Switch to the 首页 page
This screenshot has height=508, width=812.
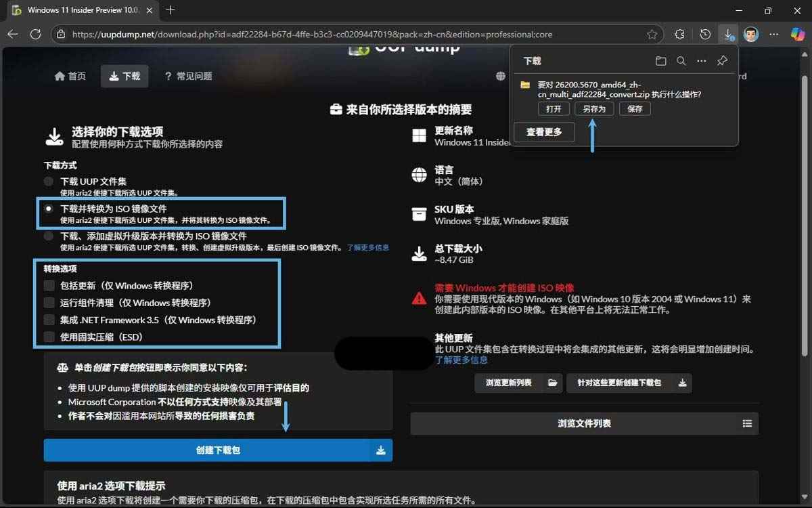pos(70,76)
